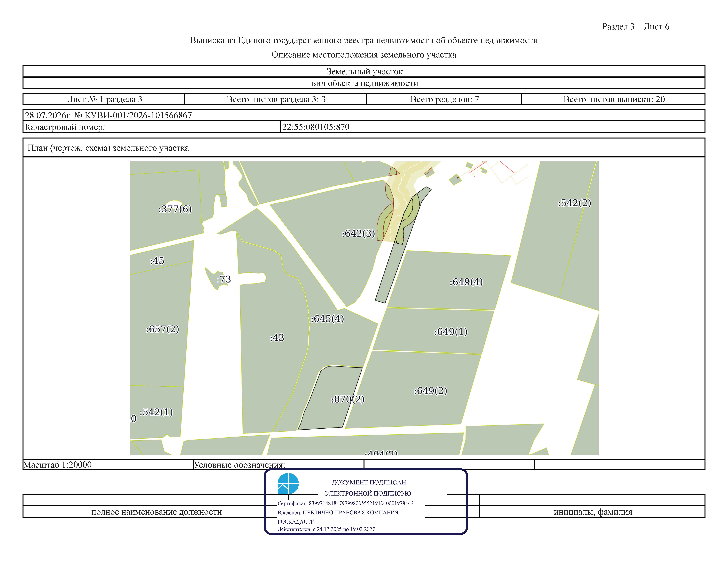Click parcel label :542(1) on the map

[x=156, y=412]
